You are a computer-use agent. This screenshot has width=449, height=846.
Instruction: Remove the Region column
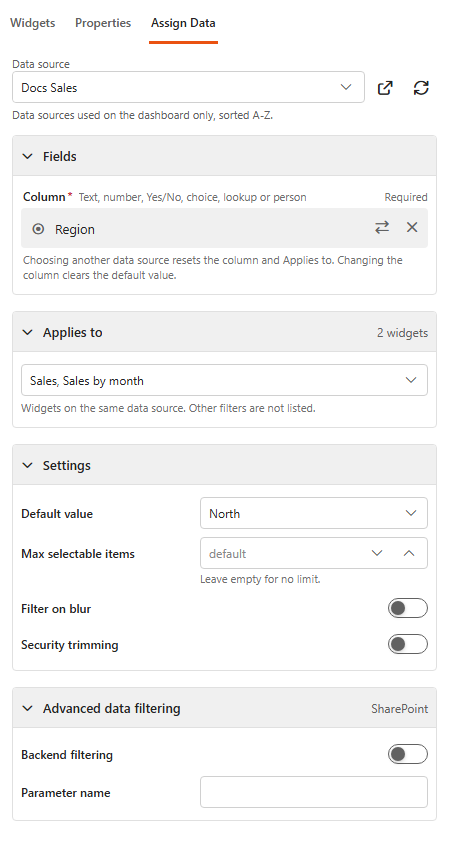412,228
